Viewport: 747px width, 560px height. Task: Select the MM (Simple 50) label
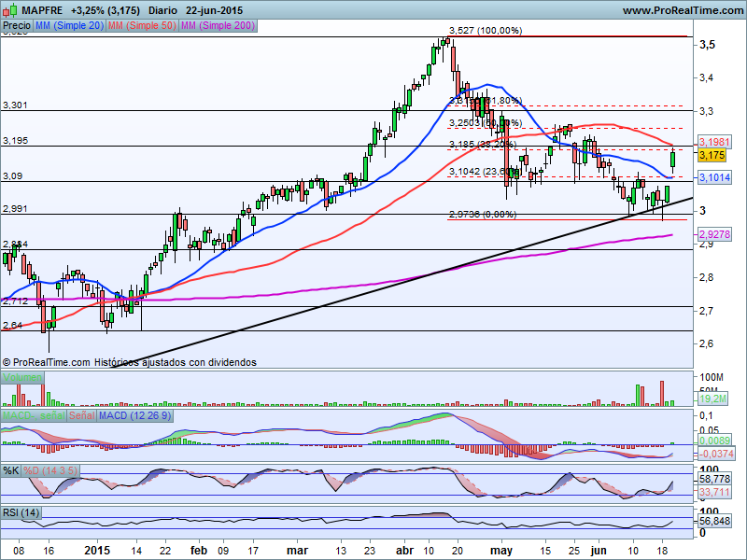(142, 26)
